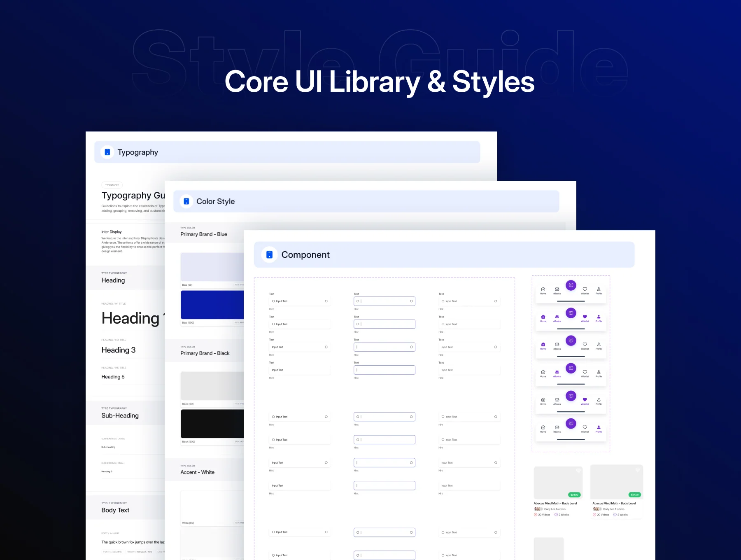Select the White [50] swatch
The image size is (741, 560).
pos(212,505)
